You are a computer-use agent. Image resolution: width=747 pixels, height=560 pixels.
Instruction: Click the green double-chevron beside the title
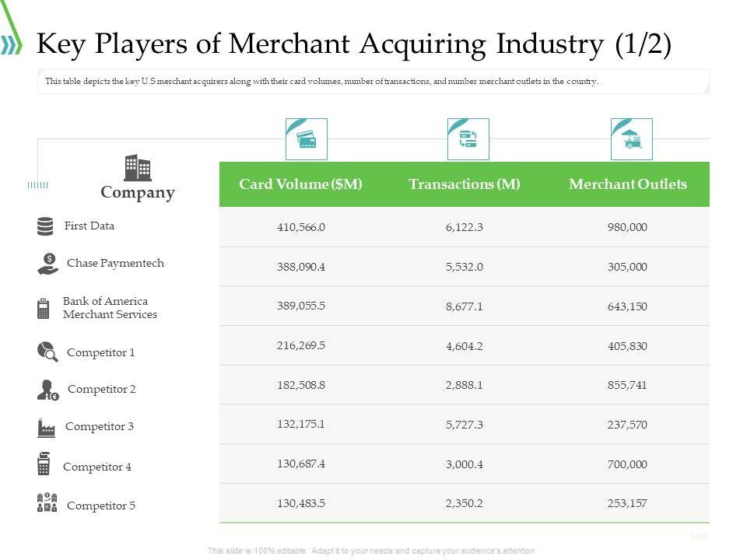pyautogui.click(x=12, y=46)
